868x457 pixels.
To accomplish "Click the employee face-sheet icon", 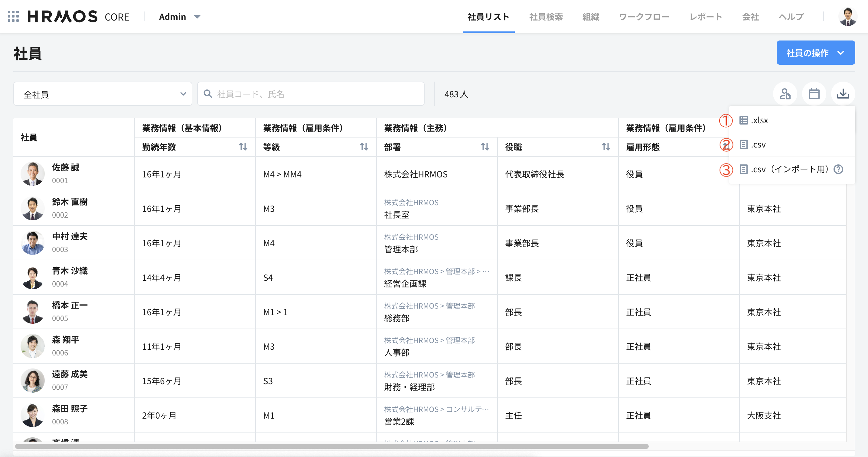I will click(785, 94).
